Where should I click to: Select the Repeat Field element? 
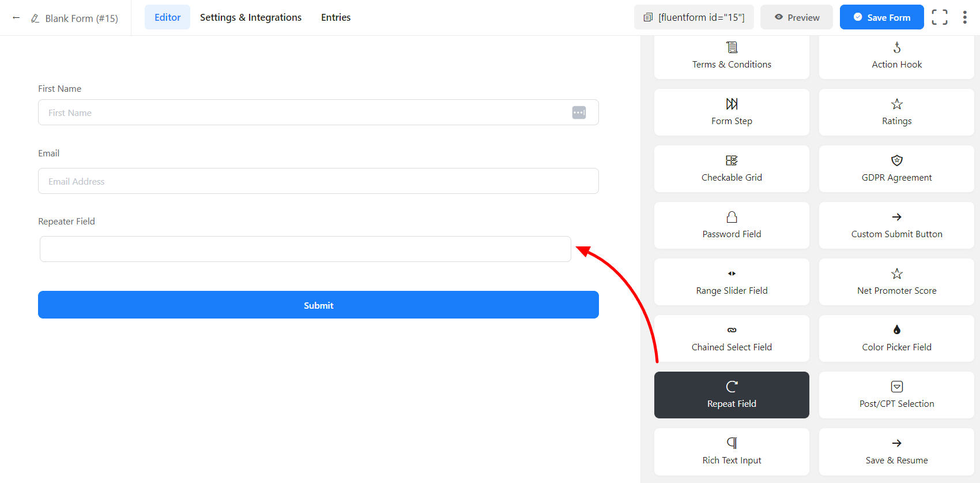[x=731, y=395]
